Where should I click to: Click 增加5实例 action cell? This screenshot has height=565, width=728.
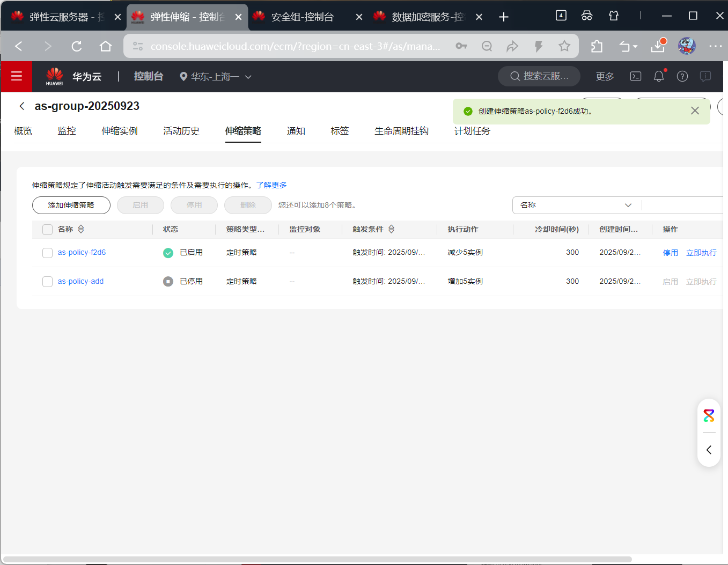(465, 281)
